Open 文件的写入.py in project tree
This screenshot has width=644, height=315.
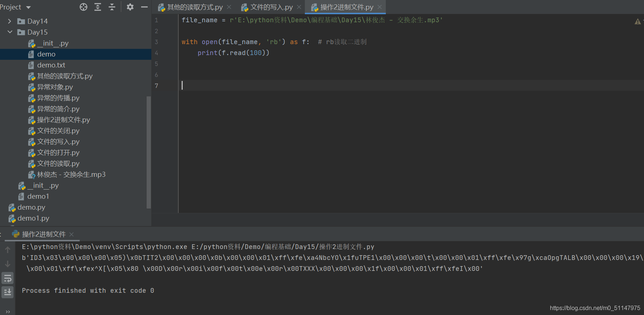(54, 141)
